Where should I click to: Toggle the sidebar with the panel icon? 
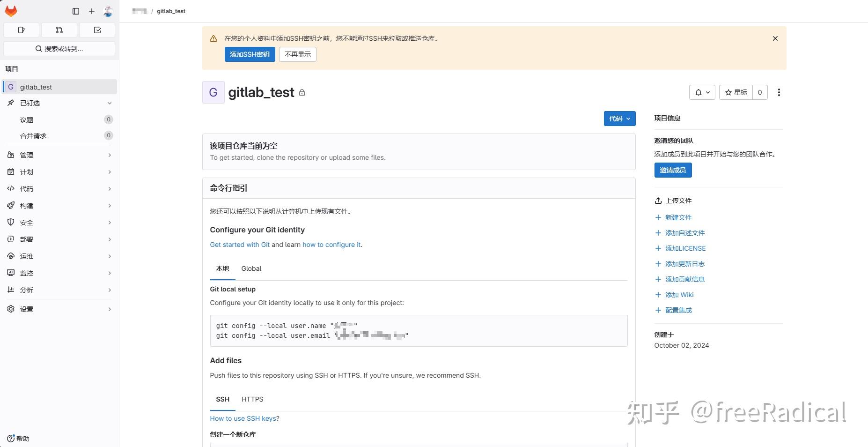tap(75, 11)
